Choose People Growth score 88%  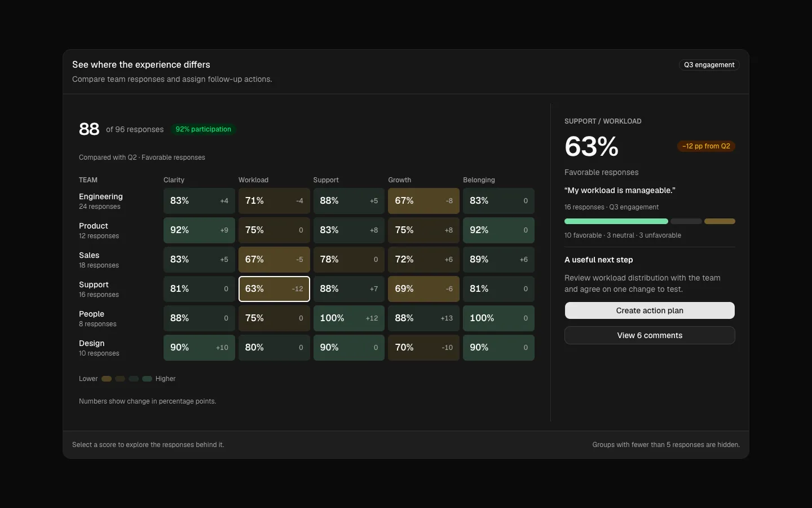423,318
